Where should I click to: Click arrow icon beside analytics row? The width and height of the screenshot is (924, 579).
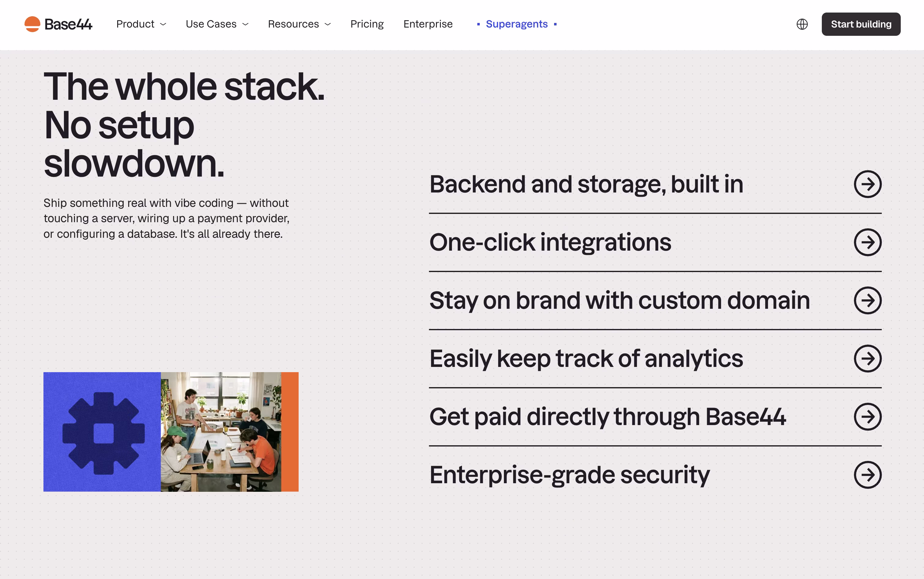pyautogui.click(x=867, y=359)
